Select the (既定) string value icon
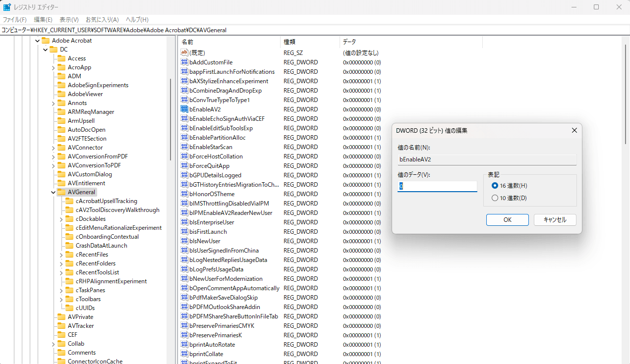Screen dimensions: 630x364 click(x=184, y=52)
